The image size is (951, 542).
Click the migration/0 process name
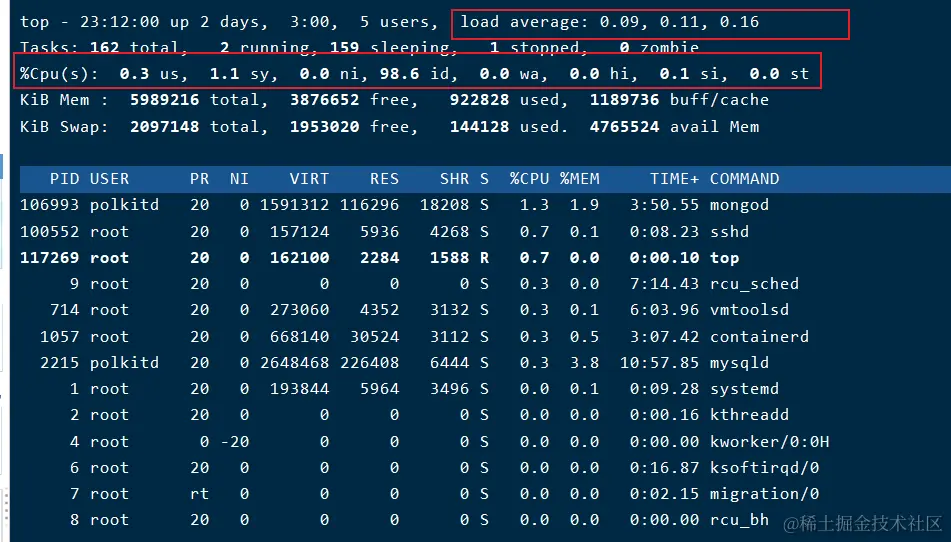pos(764,493)
